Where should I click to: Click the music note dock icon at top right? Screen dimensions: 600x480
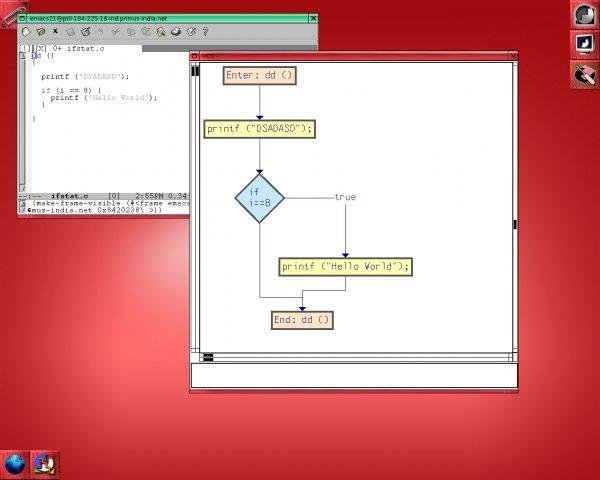584,44
